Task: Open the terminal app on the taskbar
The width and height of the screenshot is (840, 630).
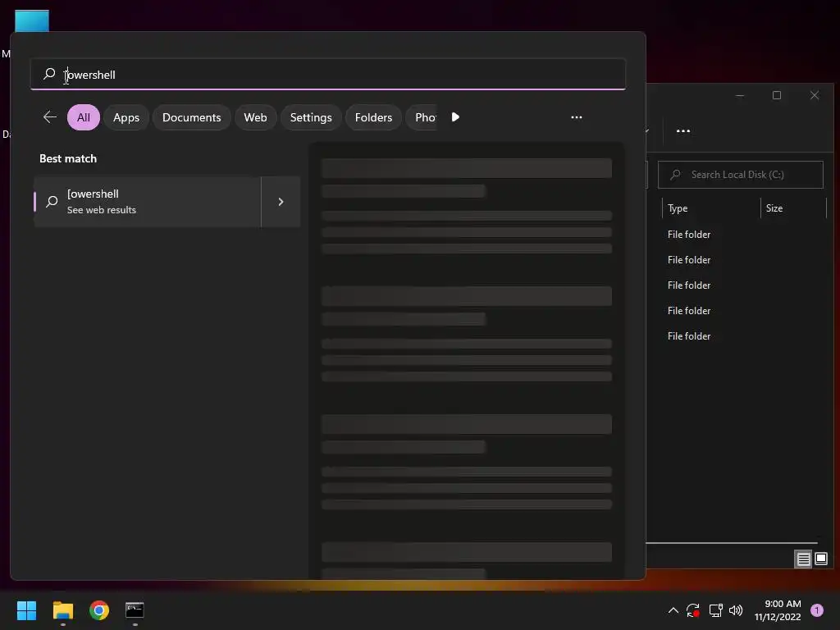Action: pyautogui.click(x=135, y=610)
